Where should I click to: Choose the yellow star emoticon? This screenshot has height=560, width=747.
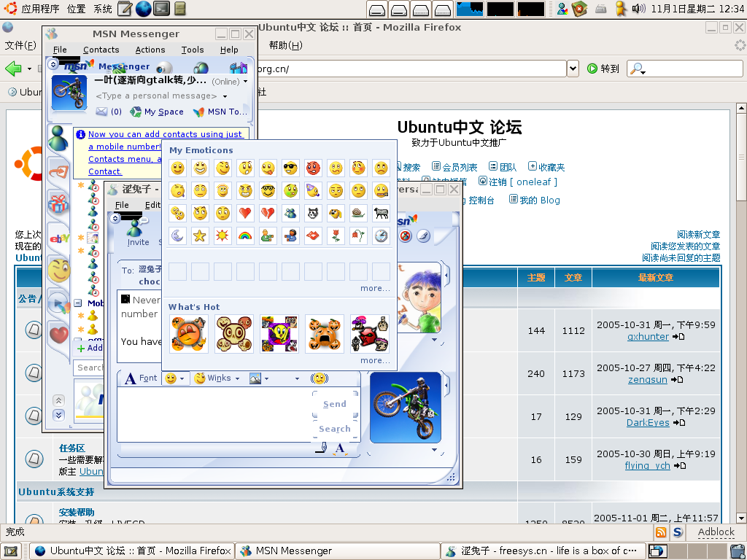[200, 236]
